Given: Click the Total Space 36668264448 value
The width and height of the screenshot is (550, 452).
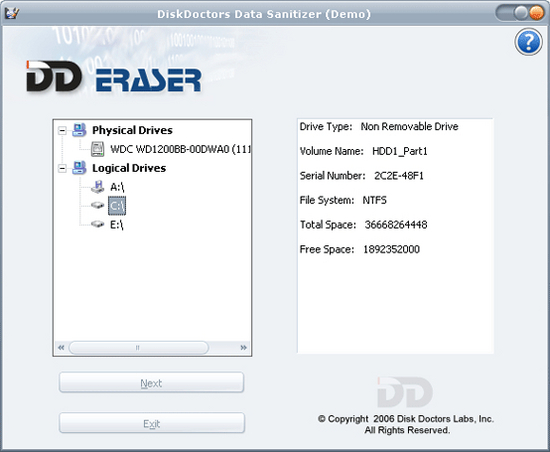Looking at the screenshot, I should click(x=396, y=225).
